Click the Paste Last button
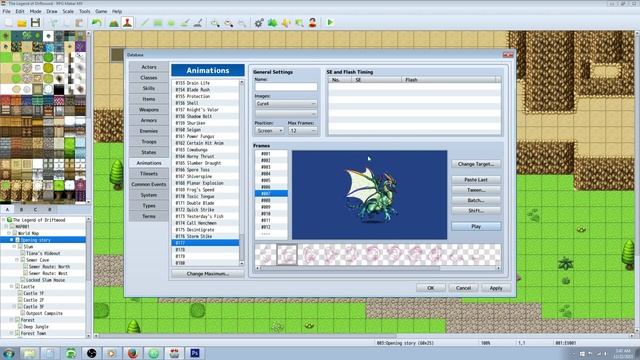Screen dimensions: 640x360 (476, 180)
